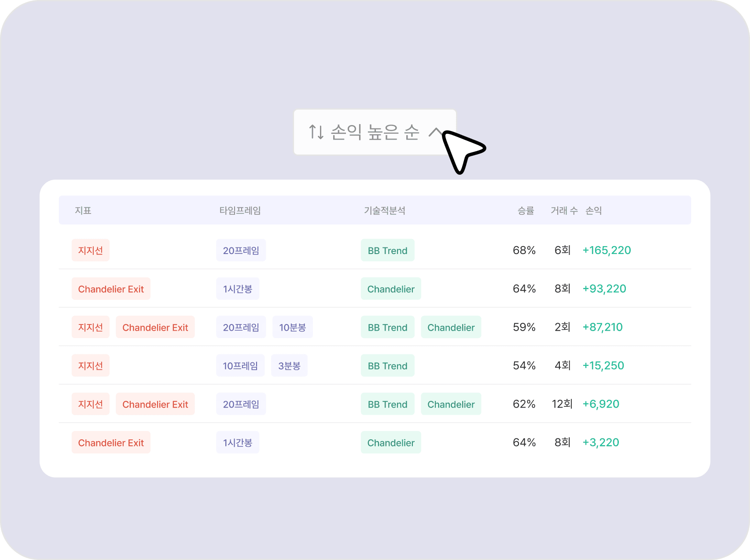Click the +3,220 profit value
Image resolution: width=750 pixels, height=560 pixels.
[x=601, y=442]
